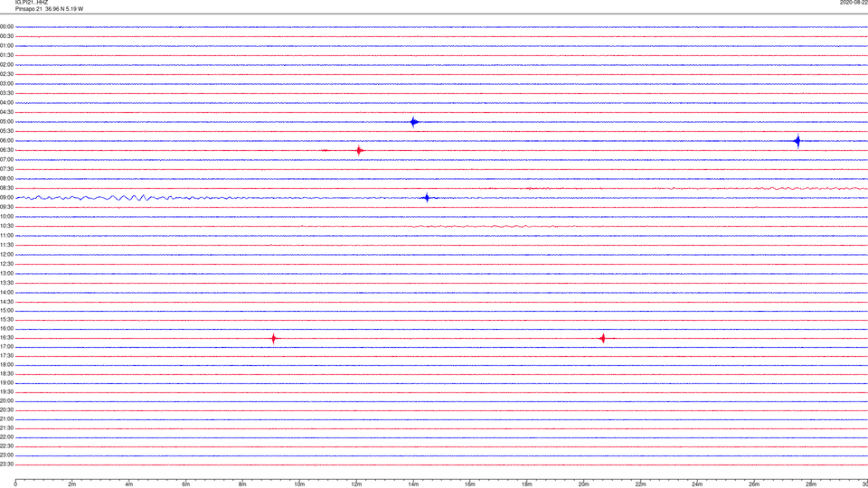The image size is (868, 488).
Task: Select the '05:00' time label
Action: coord(6,122)
